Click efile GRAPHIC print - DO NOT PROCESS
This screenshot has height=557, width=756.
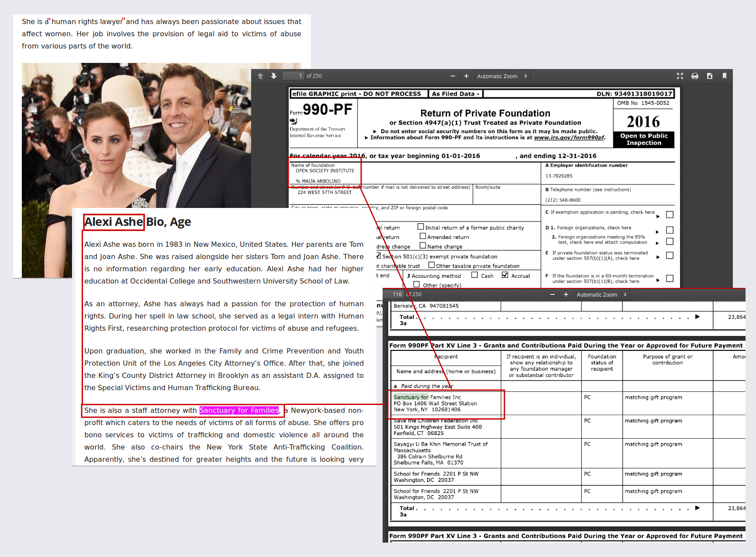[x=356, y=94]
